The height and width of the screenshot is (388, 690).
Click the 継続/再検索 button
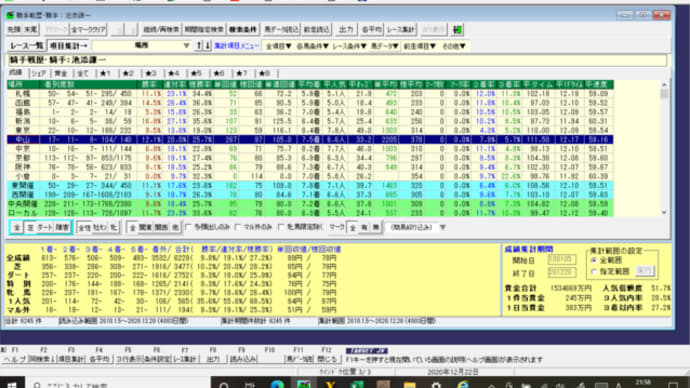point(161,29)
